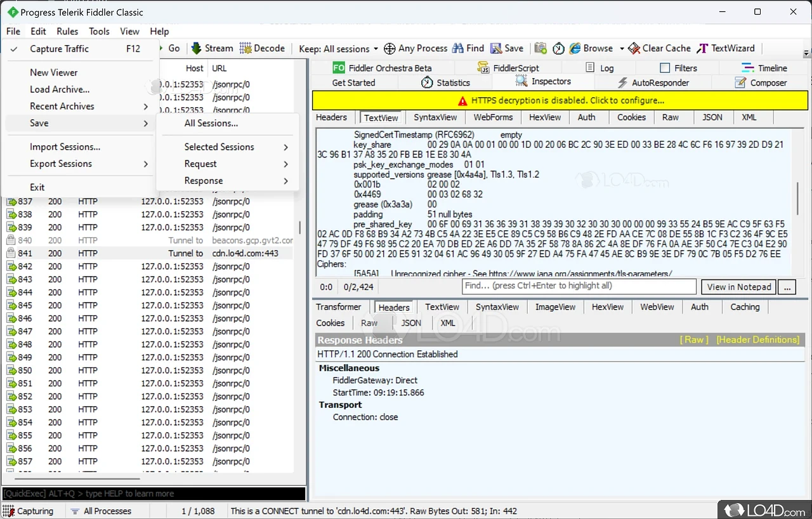Screen dimensions: 812x519
Task: Open the Keep: All sessions dropdown
Action: tap(338, 49)
